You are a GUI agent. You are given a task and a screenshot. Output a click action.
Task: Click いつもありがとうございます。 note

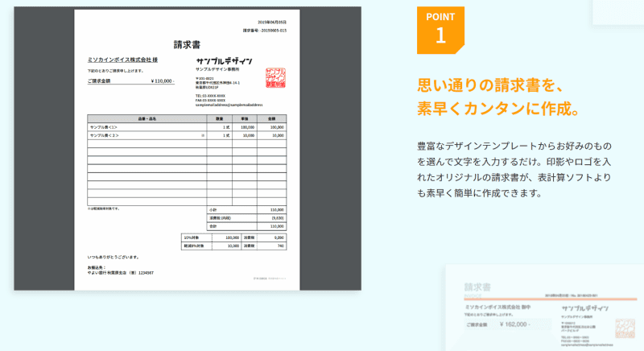(114, 258)
